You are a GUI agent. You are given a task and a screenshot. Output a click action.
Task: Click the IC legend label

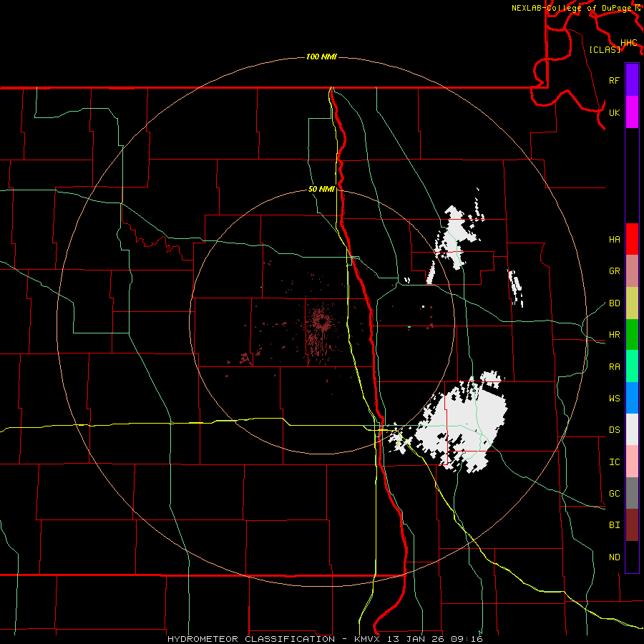point(614,462)
